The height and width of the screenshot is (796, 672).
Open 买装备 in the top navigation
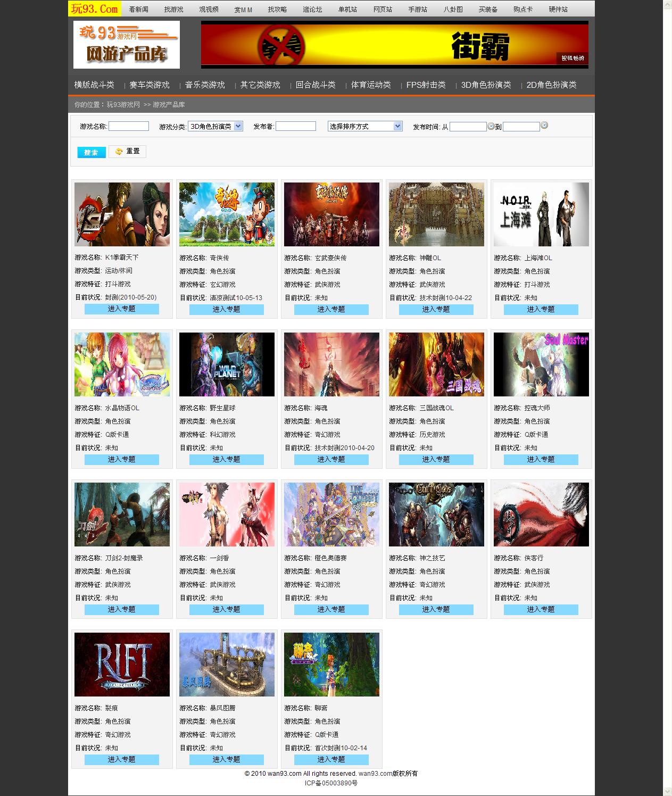(x=488, y=10)
